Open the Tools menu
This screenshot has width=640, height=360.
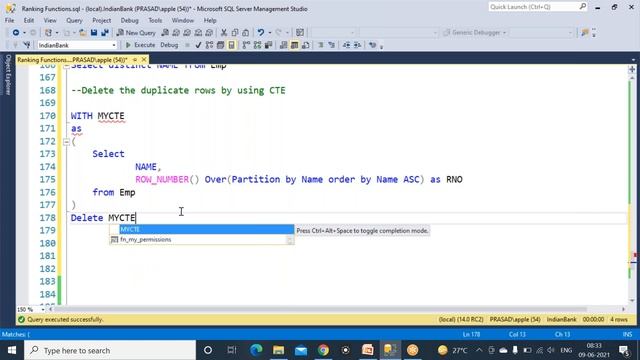(155, 20)
